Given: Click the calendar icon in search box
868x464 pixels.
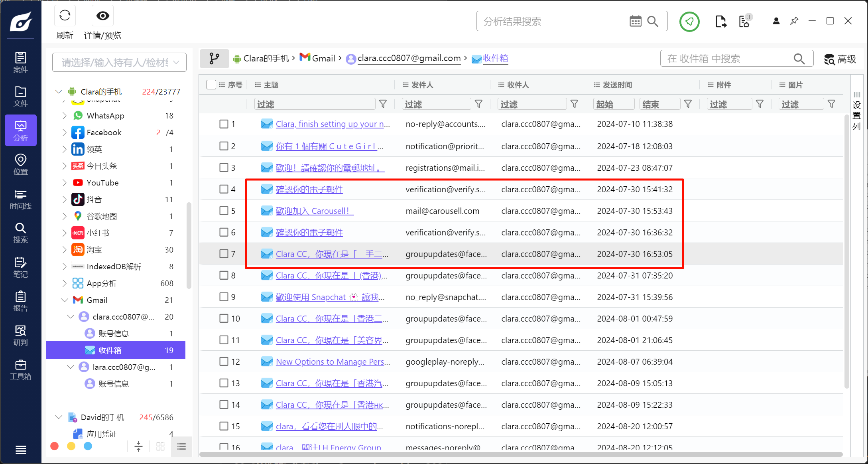Looking at the screenshot, I should pos(635,21).
